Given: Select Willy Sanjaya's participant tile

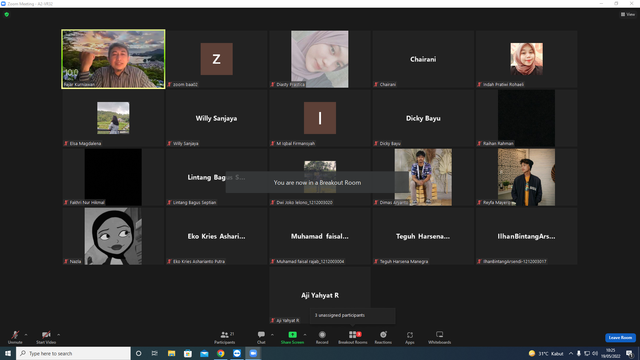Looking at the screenshot, I should [216, 118].
